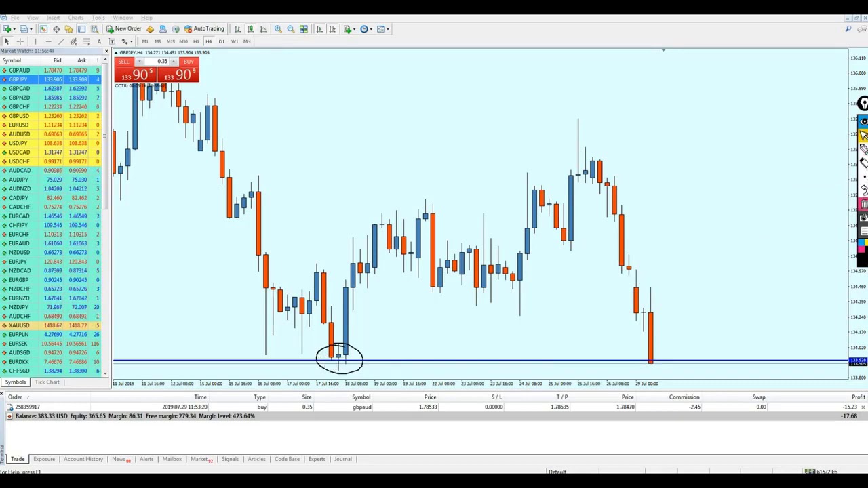Toggle AutoTrading on or off
Image resolution: width=868 pixels, height=488 pixels.
(205, 29)
